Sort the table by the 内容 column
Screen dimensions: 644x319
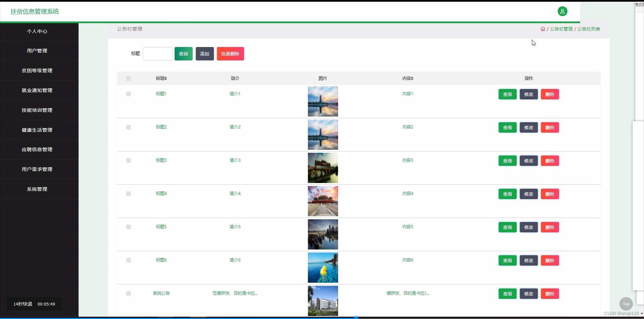pyautogui.click(x=408, y=78)
